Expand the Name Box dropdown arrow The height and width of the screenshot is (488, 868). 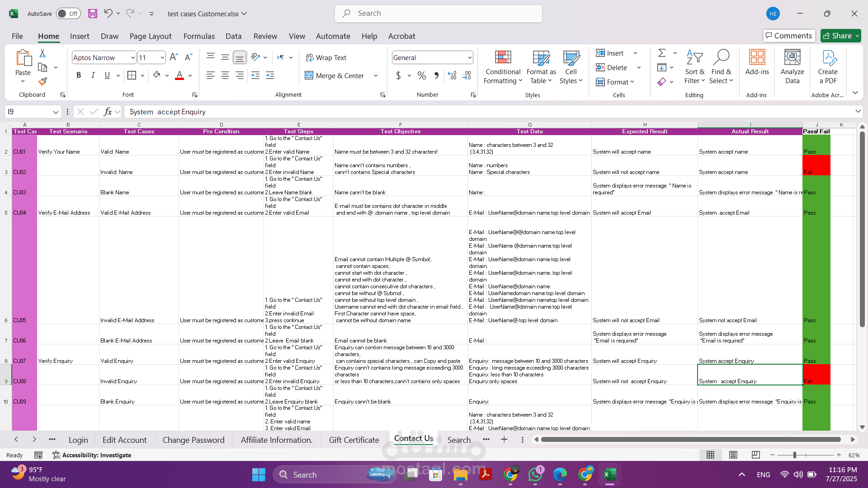[x=55, y=112]
